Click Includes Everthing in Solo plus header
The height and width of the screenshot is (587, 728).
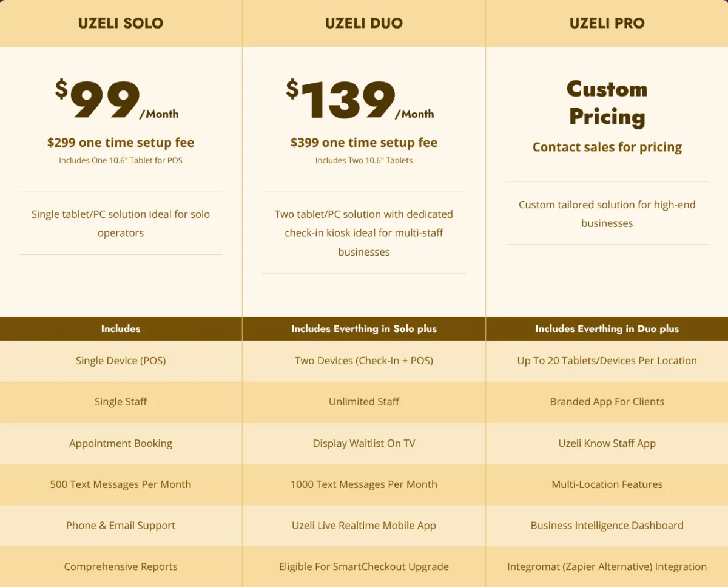pos(364,328)
